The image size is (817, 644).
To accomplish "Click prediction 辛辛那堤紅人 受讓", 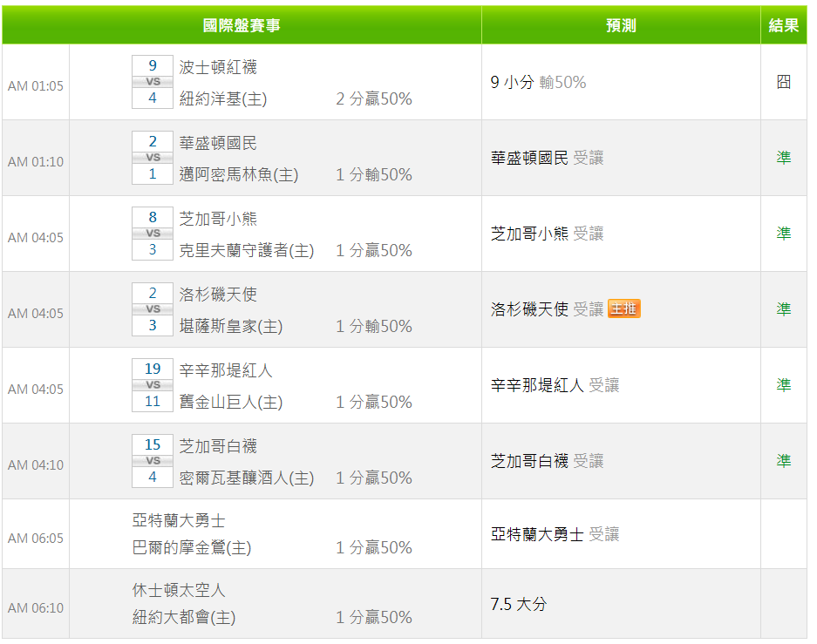I will click(555, 385).
